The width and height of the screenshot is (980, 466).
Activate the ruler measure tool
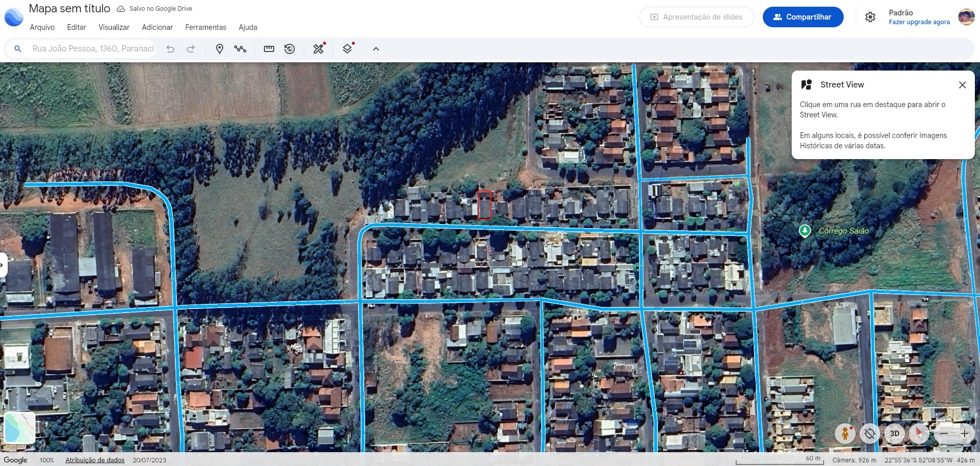coord(269,49)
